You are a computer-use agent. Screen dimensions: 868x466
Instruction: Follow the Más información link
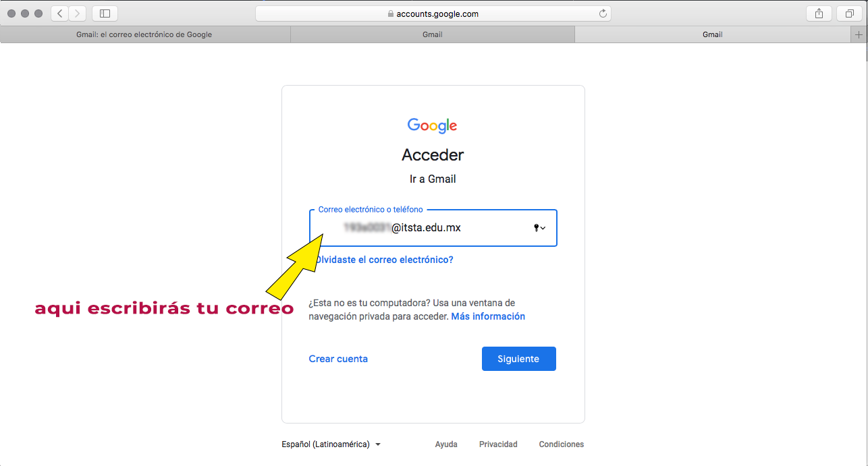coord(488,316)
